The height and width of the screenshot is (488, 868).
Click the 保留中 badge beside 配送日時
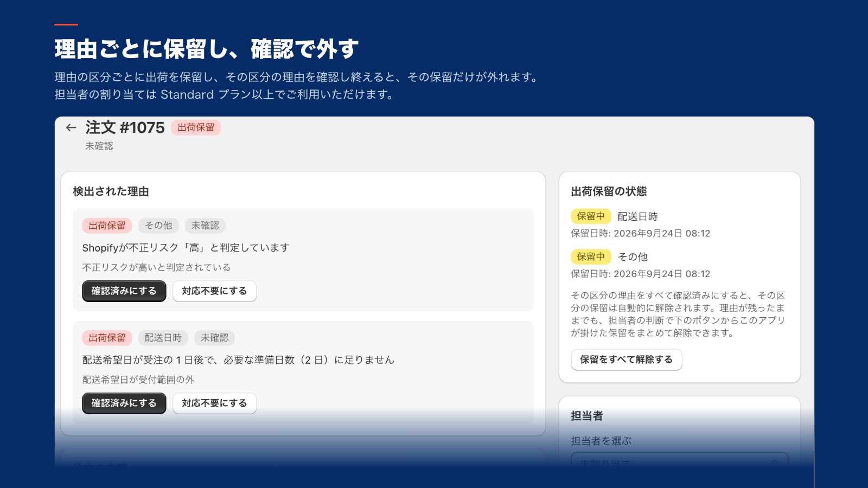pos(591,216)
